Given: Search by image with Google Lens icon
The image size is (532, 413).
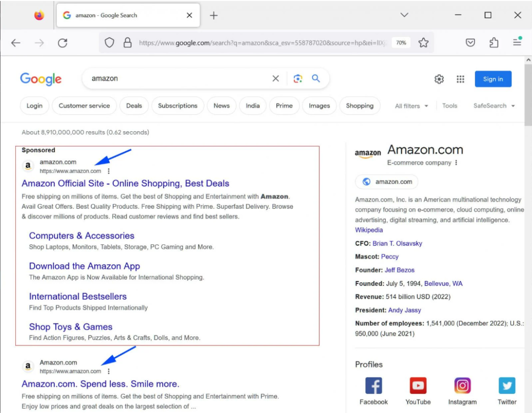Looking at the screenshot, I should 298,79.
